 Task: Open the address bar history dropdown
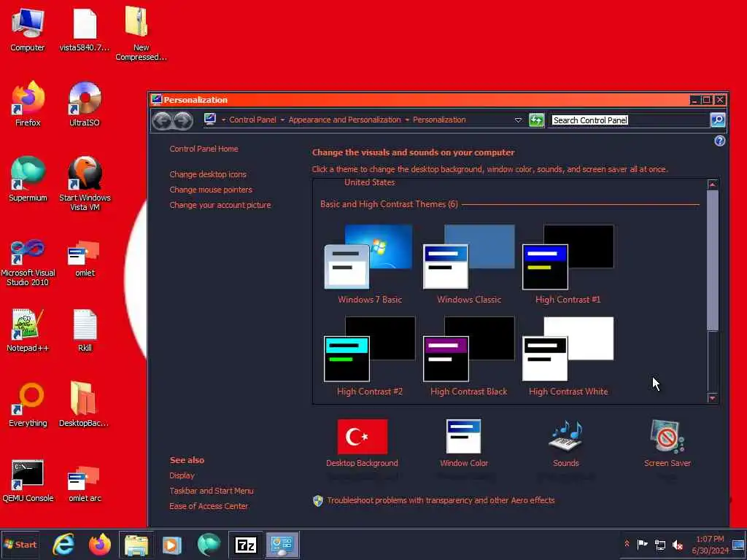[519, 120]
